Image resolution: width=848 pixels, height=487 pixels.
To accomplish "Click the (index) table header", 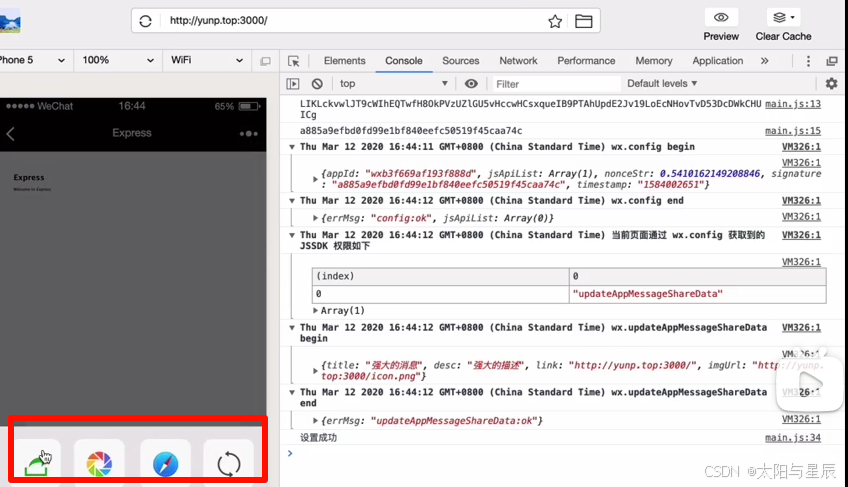I will pyautogui.click(x=440, y=277).
